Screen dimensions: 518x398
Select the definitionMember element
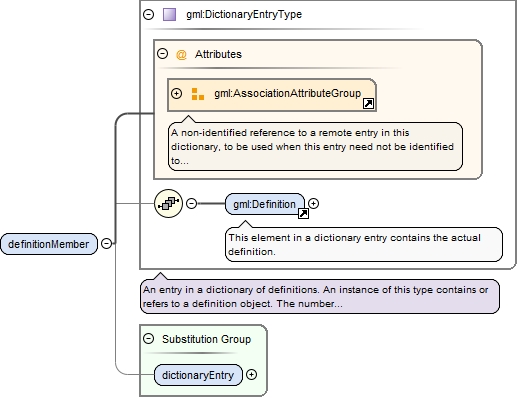tap(49, 244)
